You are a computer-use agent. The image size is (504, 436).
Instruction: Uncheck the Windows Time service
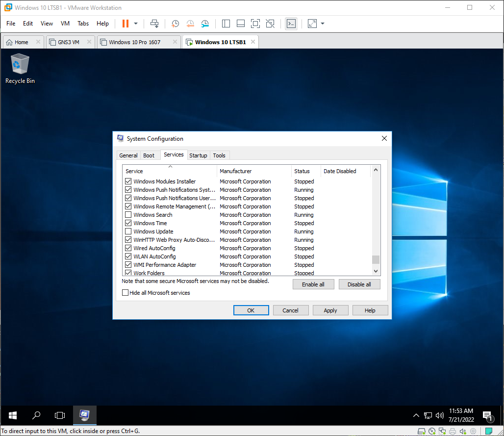click(x=128, y=223)
